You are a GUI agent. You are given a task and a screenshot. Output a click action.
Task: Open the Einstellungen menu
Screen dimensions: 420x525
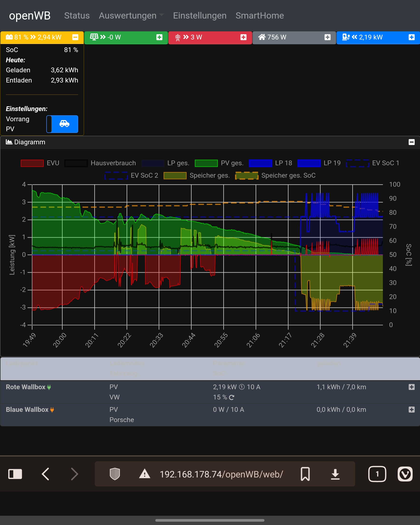(200, 16)
